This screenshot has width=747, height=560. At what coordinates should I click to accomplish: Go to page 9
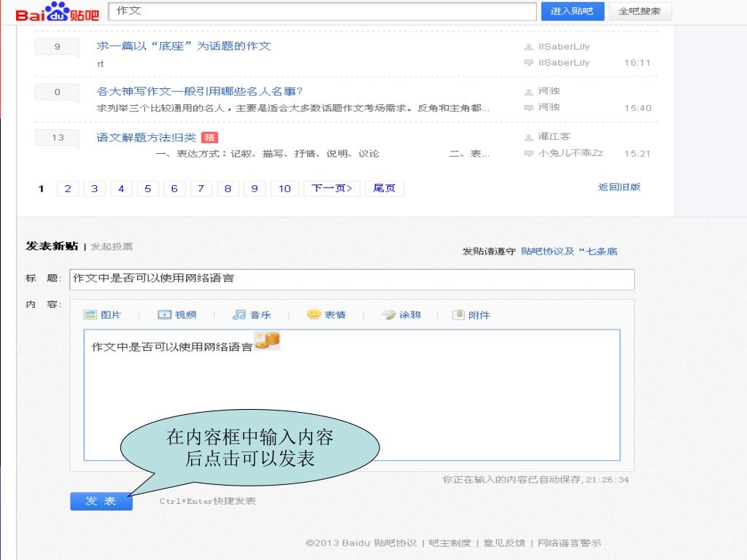coord(255,189)
